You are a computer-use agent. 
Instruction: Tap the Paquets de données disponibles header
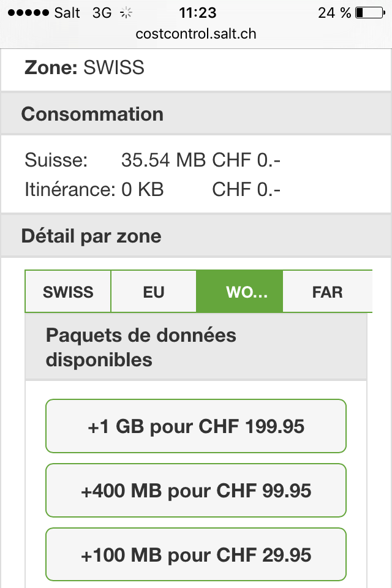click(196, 347)
